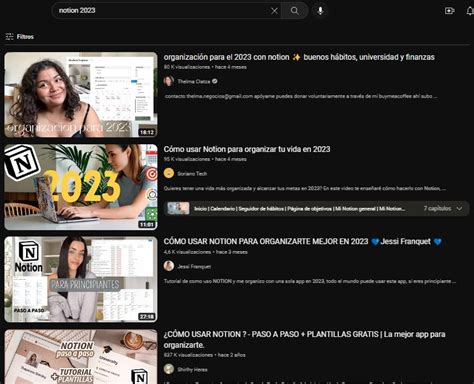Start voice search with the microphone icon
The width and height of the screenshot is (474, 384).
click(320, 11)
